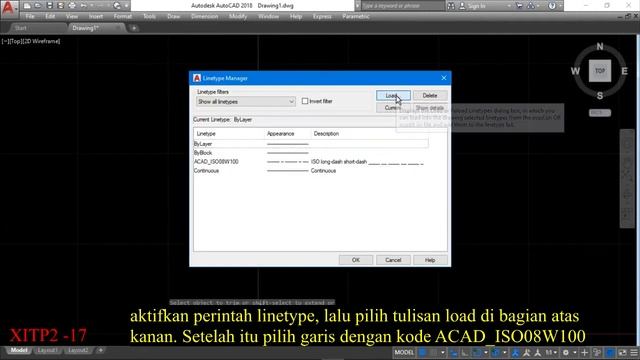
Task: Click the New drawing icon in Quick Access toolbar
Action: [x=27, y=6]
